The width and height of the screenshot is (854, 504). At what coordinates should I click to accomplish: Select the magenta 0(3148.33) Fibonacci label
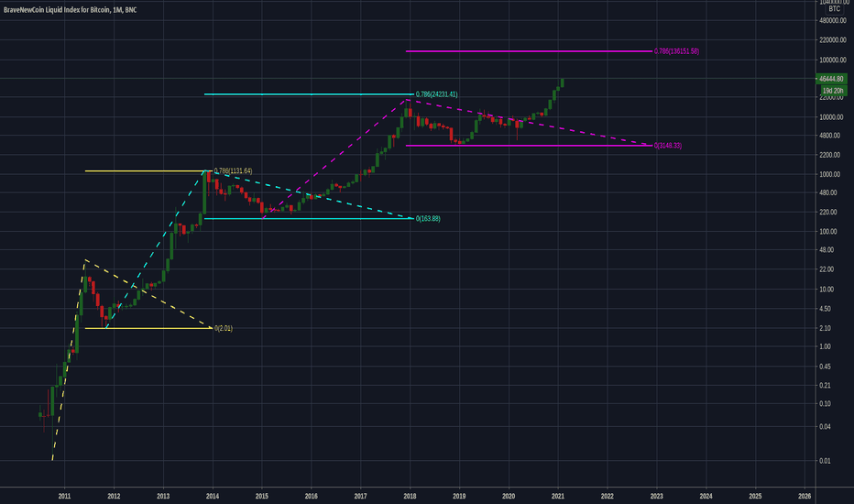coord(668,146)
